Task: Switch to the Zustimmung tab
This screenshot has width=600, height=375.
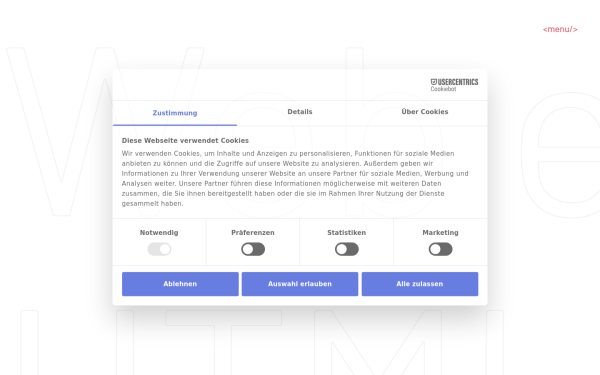Action: coord(175,113)
